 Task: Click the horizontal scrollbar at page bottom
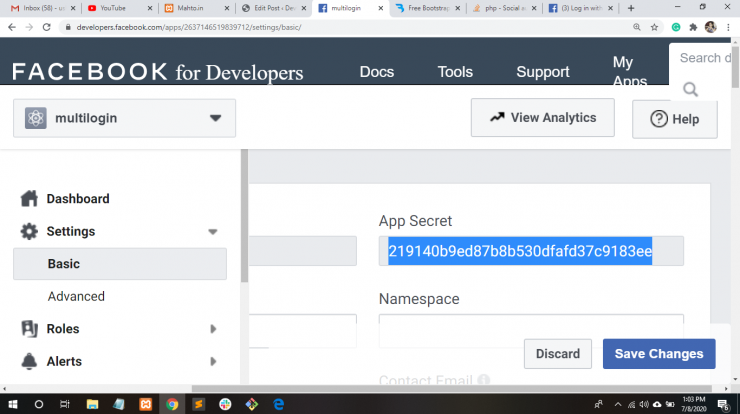coord(451,389)
